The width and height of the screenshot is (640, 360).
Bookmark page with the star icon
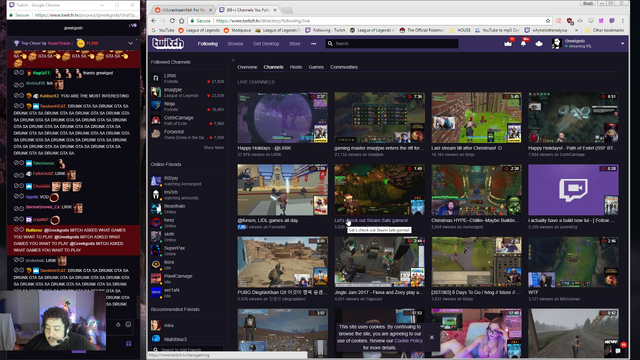coord(548,20)
